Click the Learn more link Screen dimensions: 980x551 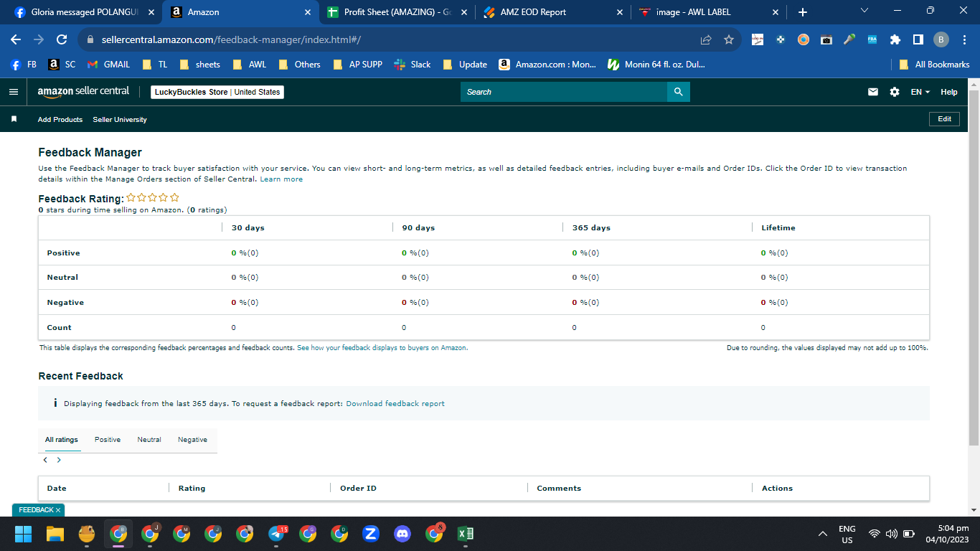pos(281,179)
